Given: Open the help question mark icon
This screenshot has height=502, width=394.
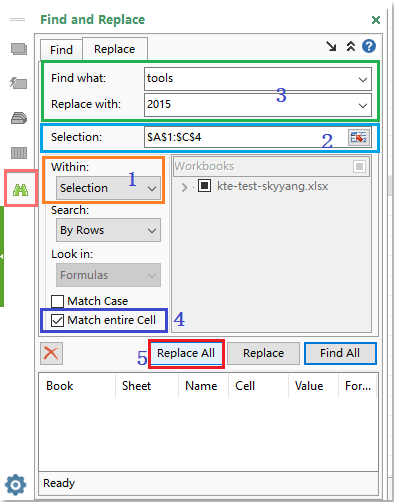Looking at the screenshot, I should coord(369,46).
